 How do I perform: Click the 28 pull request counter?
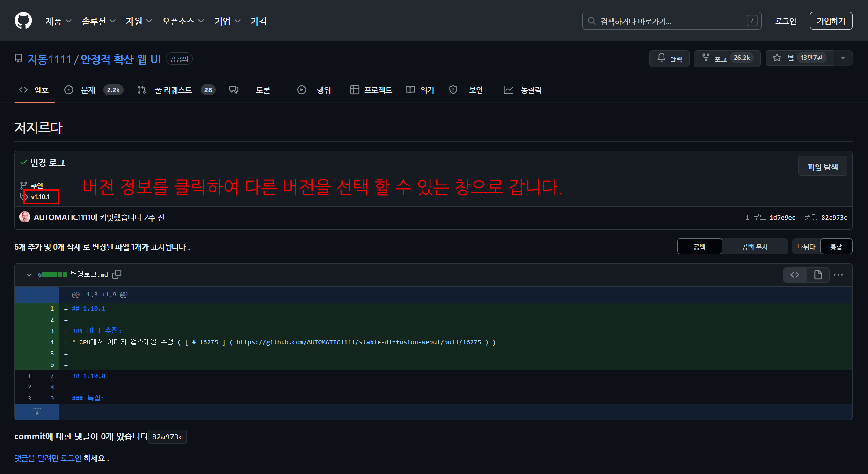click(x=208, y=90)
